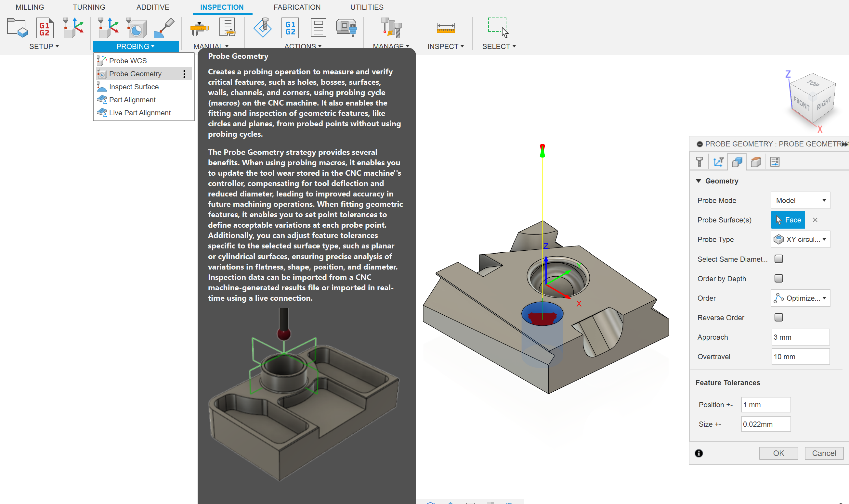Switch to the Milling tab
The image size is (849, 504).
(30, 7)
